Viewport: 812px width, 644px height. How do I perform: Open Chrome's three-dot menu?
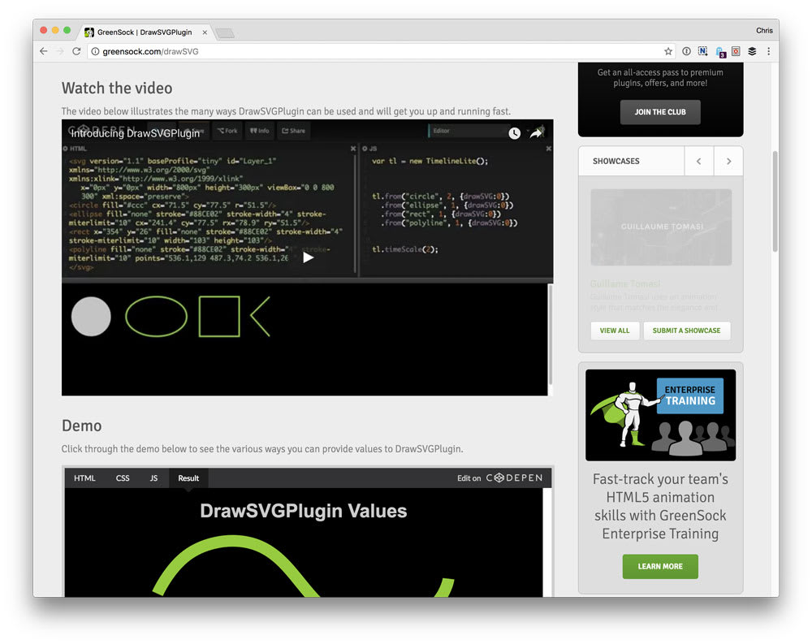[x=769, y=50]
